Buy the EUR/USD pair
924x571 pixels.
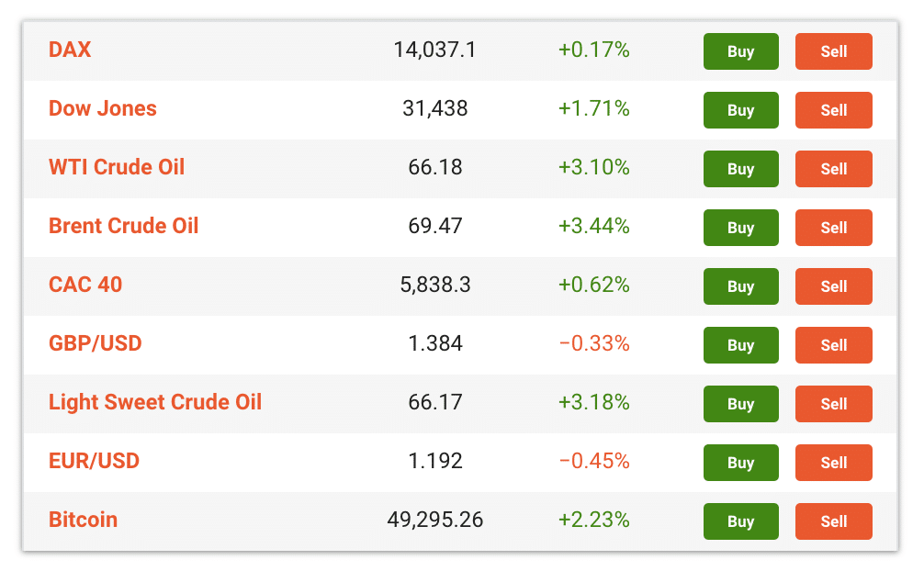(x=740, y=463)
